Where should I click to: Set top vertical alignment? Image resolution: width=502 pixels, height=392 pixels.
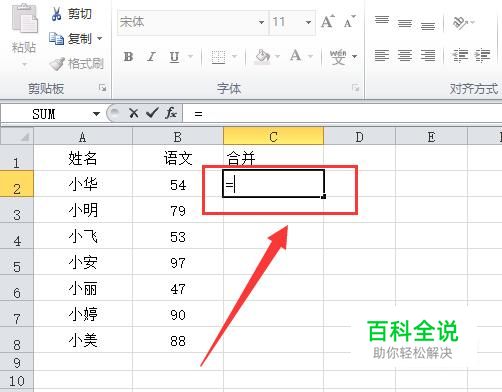[x=382, y=21]
